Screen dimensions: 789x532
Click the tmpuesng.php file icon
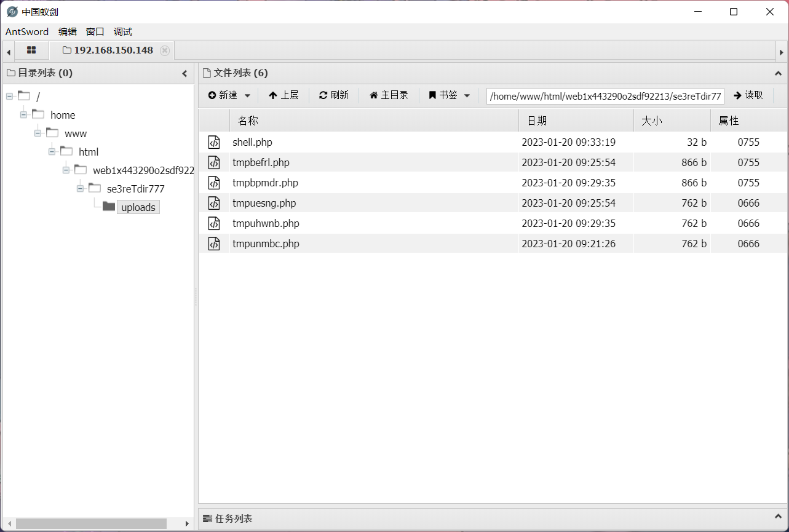click(214, 203)
